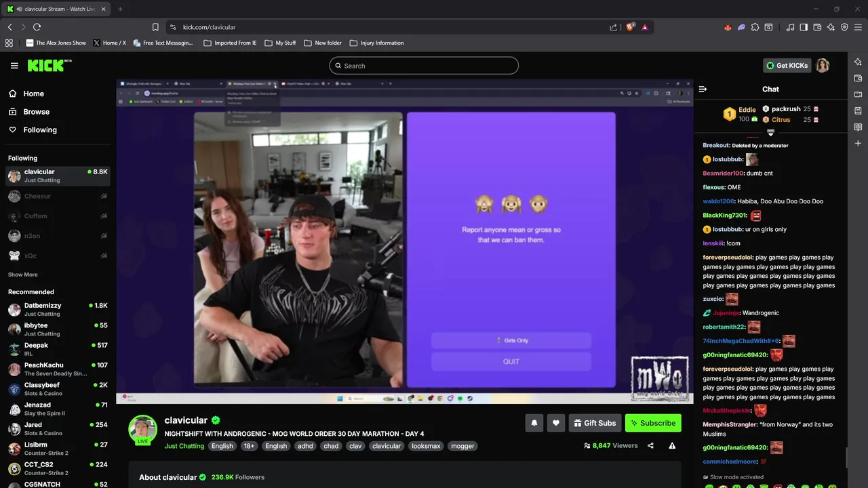Open the Leo AI icon in the side panel
The height and width of the screenshot is (488, 868).
858,62
